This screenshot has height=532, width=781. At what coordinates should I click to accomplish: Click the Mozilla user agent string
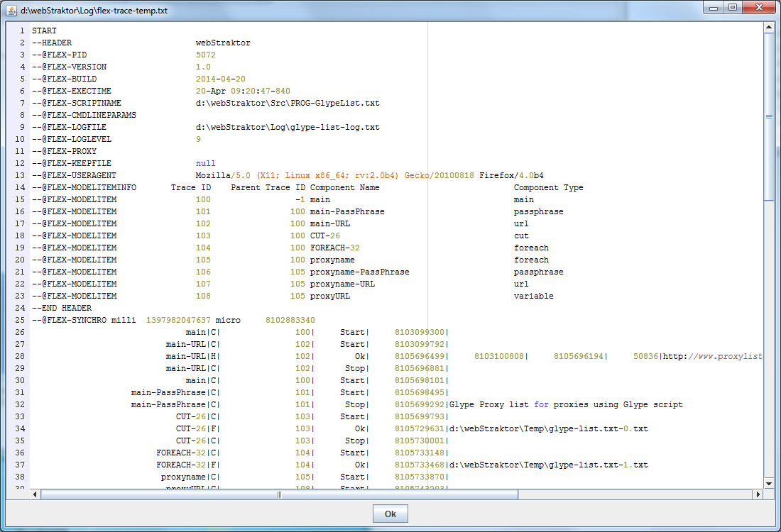(x=369, y=175)
